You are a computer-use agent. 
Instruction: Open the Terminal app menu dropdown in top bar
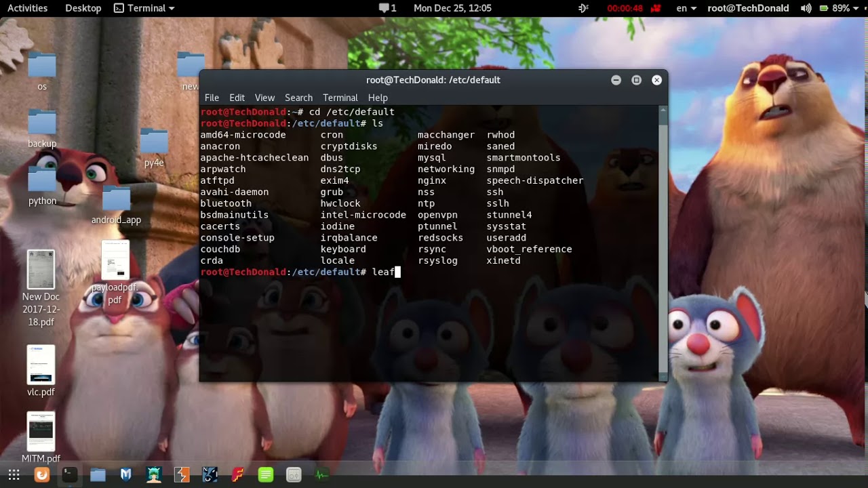pos(144,8)
